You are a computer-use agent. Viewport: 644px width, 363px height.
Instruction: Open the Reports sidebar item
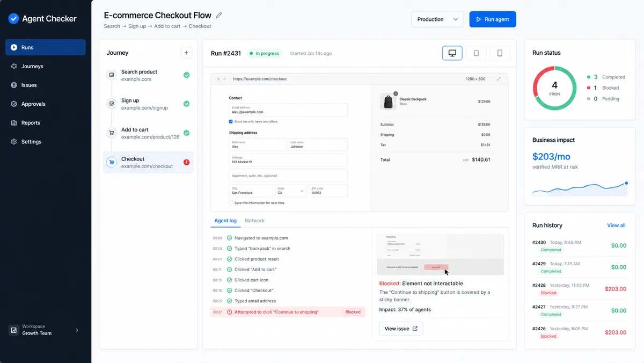(46, 122)
